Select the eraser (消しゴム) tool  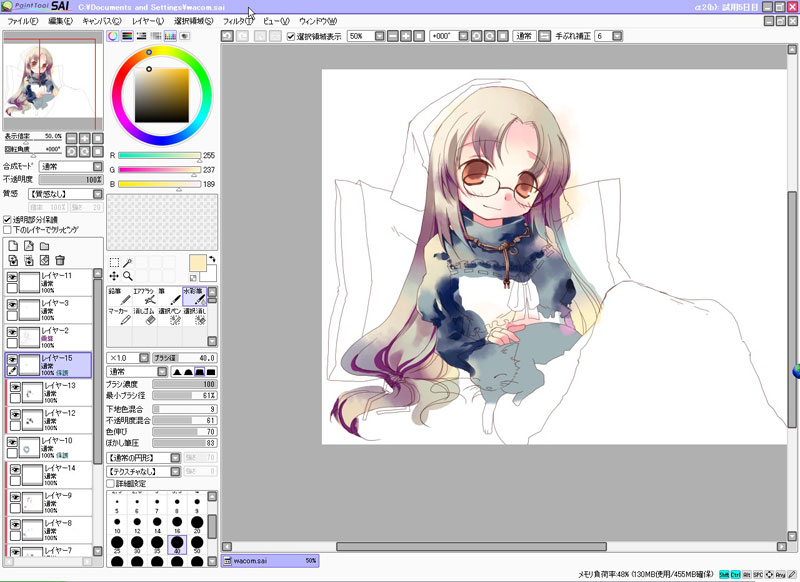coord(144,316)
